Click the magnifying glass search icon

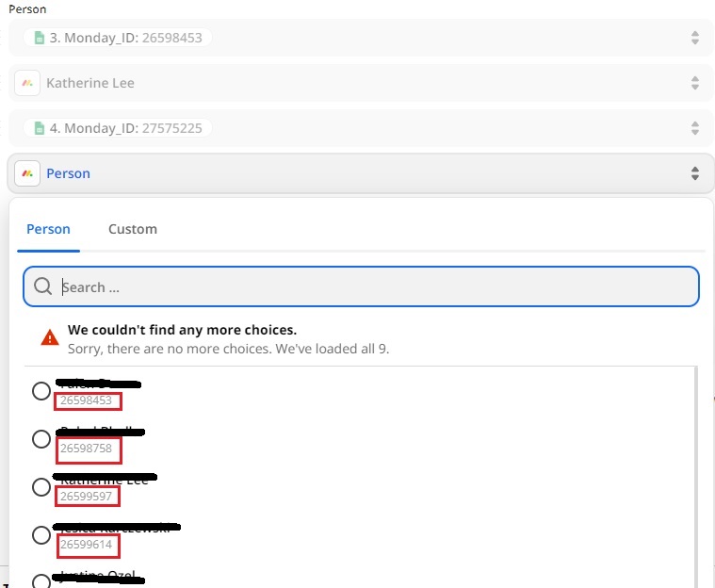click(43, 286)
